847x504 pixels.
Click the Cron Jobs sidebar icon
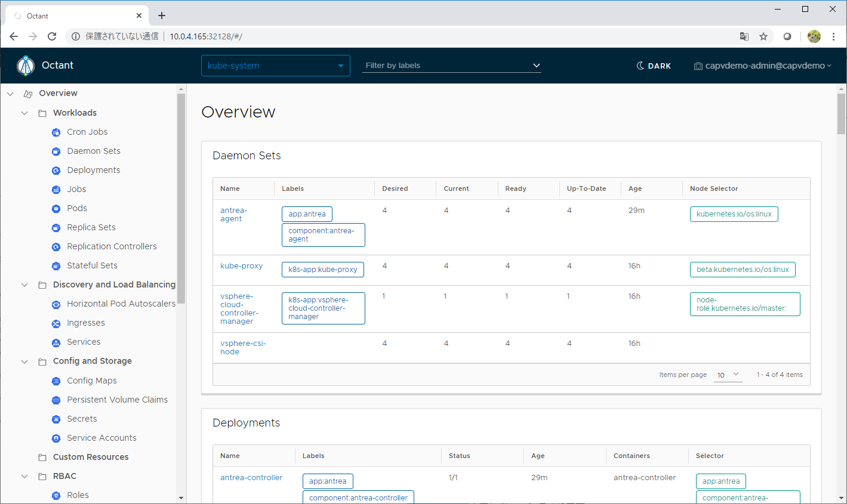56,132
